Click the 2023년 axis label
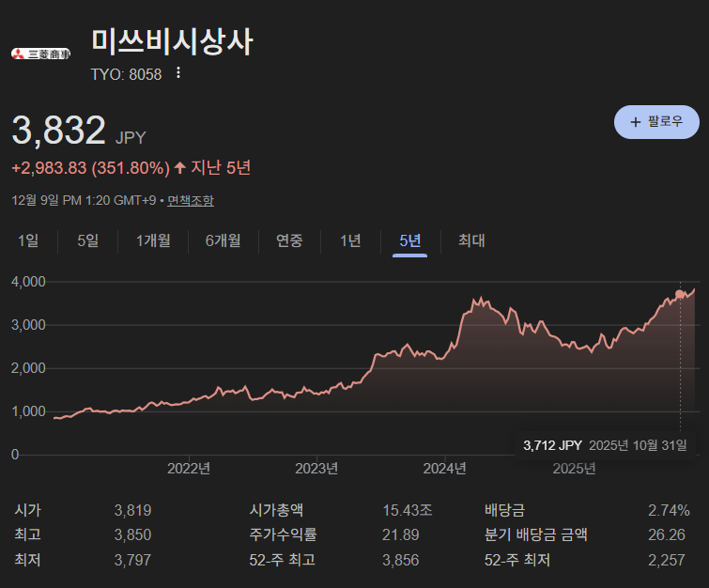 (x=316, y=469)
